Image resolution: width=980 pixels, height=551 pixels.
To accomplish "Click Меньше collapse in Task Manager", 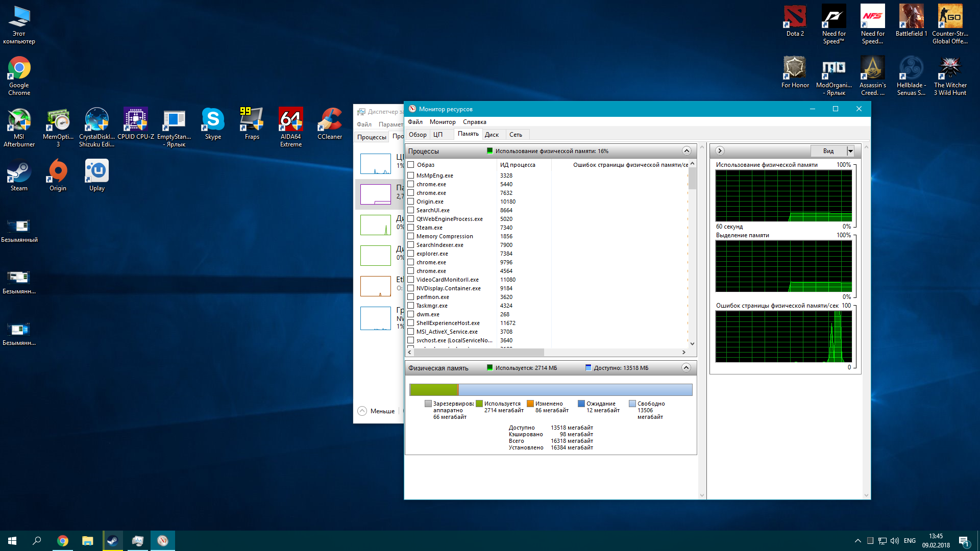I will pyautogui.click(x=377, y=411).
